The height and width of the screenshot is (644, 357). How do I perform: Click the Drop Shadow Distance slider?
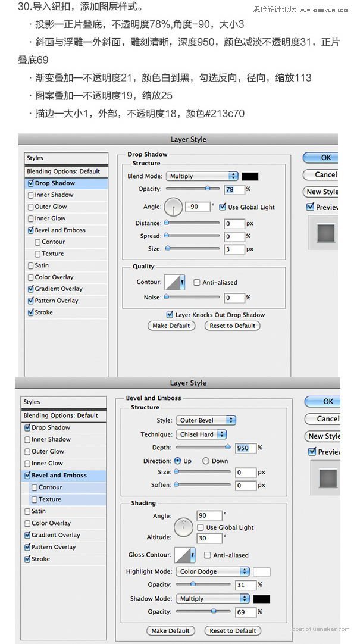click(x=192, y=223)
